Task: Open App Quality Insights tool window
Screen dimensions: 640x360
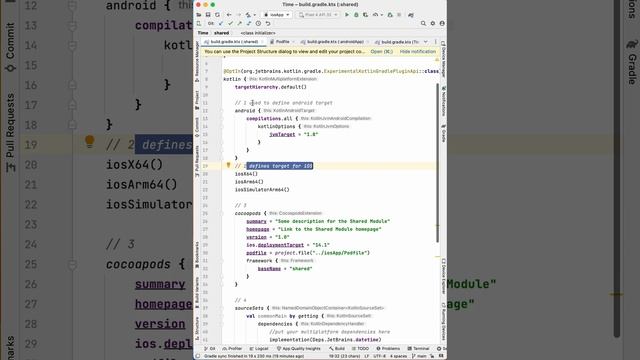Action: 299,349
